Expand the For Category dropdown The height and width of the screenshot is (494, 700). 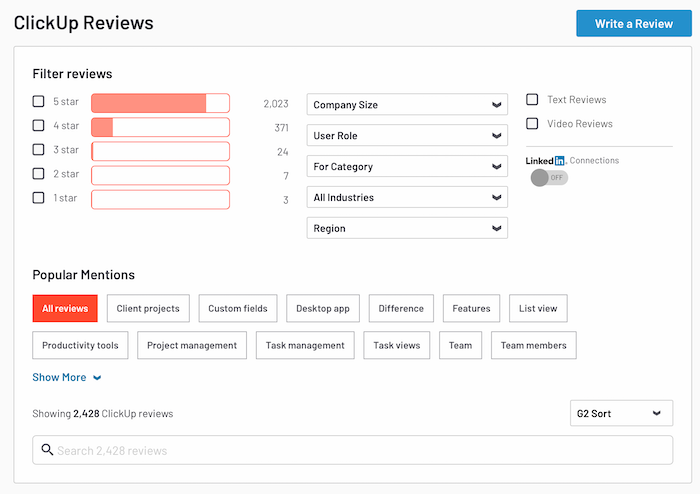coord(407,166)
